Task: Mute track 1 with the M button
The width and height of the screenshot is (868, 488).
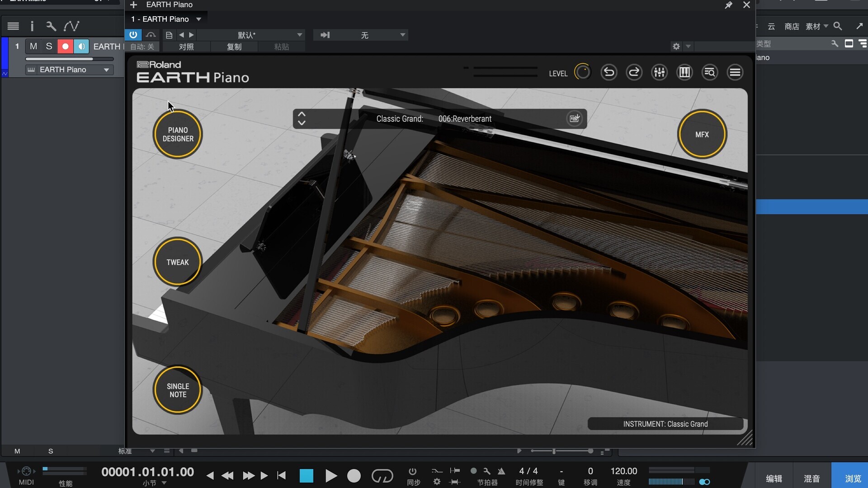Action: 33,46
